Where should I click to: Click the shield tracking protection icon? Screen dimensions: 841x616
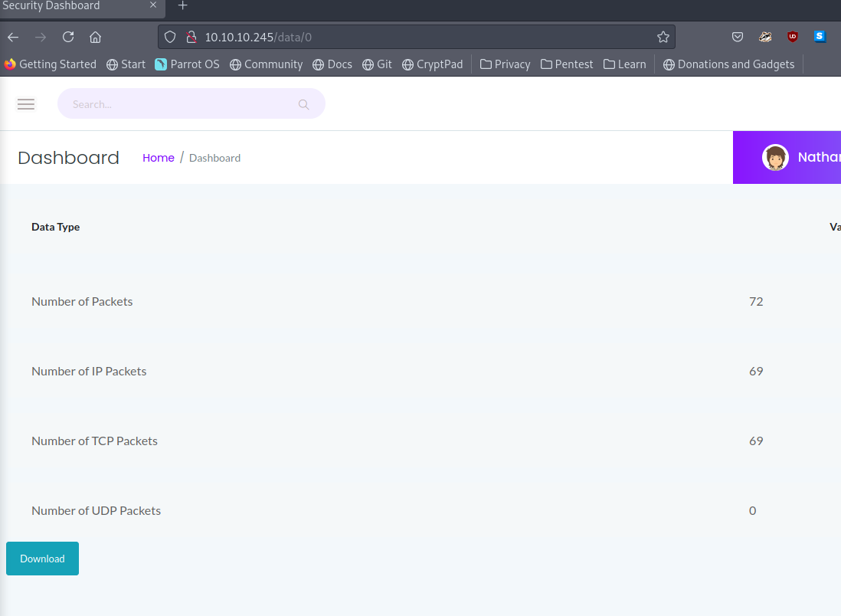click(171, 37)
